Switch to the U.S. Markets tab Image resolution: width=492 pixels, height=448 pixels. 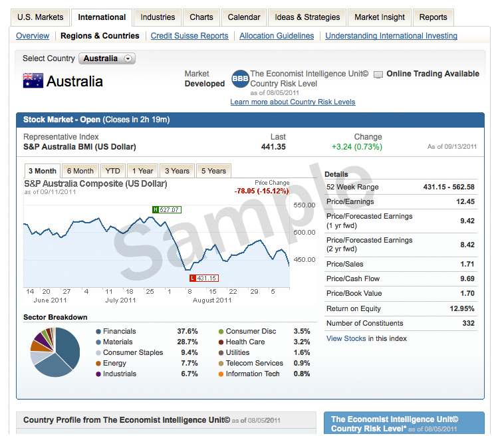tap(40, 17)
